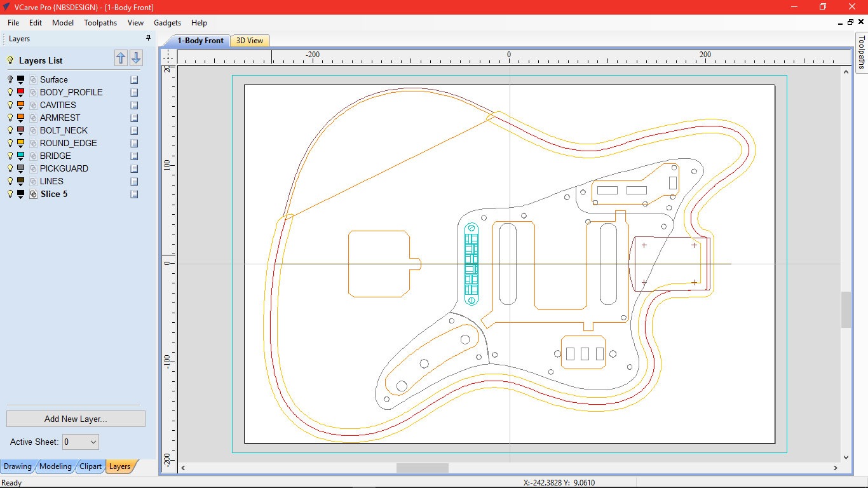Pick the cyan colour swatch of BRIDGE
Image resolution: width=868 pixels, height=488 pixels.
point(21,155)
